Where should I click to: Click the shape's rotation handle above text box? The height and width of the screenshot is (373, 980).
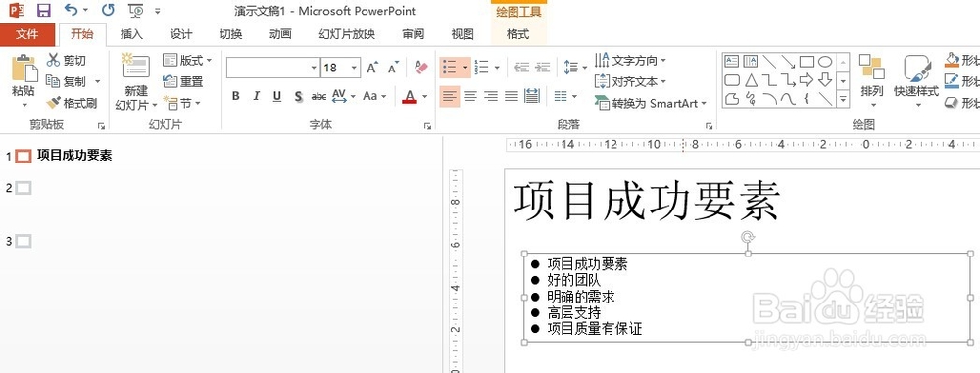[x=748, y=237]
